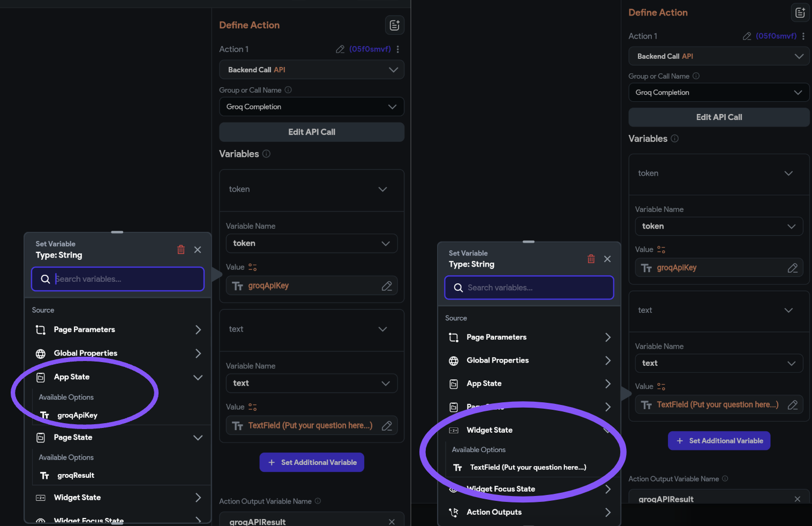This screenshot has height=526, width=812.
Task: Delete variable via red trash icon in left panel
Action: pos(181,250)
